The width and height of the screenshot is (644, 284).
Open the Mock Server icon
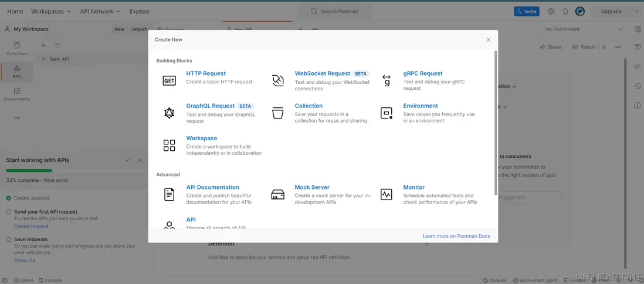(x=278, y=194)
